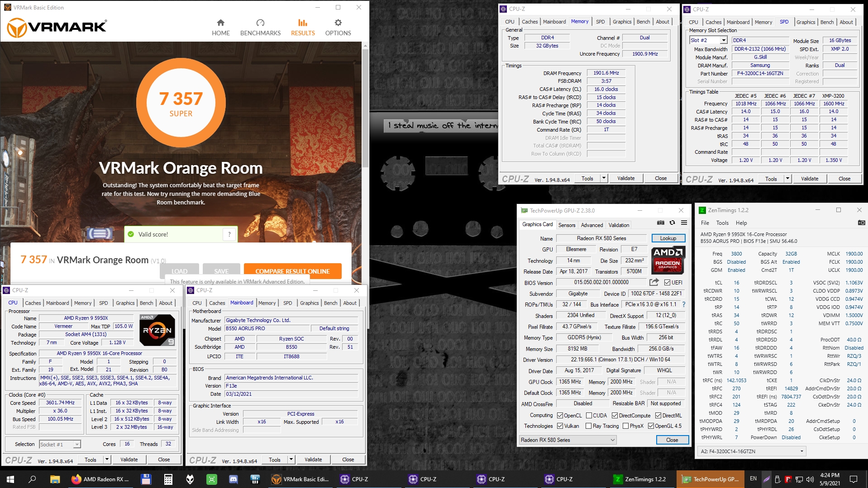Image resolution: width=868 pixels, height=488 pixels.
Task: Toggle PhysX checkbox in GPU-Z
Action: tap(625, 426)
